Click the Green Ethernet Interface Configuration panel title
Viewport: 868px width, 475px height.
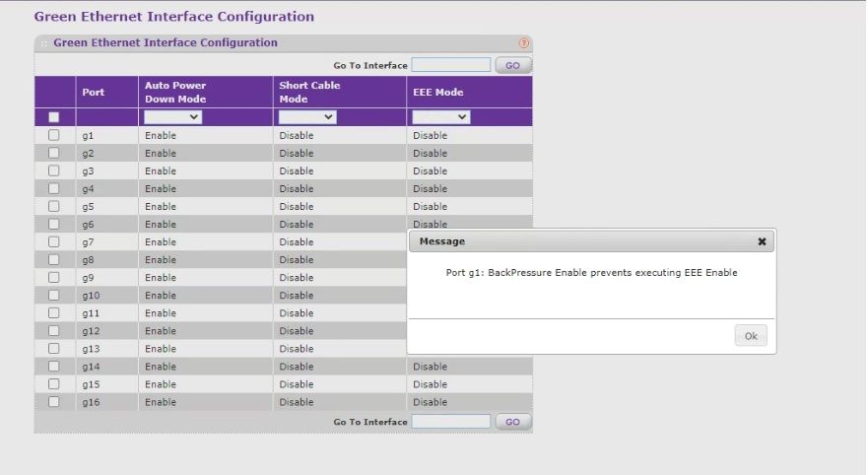[x=166, y=42]
